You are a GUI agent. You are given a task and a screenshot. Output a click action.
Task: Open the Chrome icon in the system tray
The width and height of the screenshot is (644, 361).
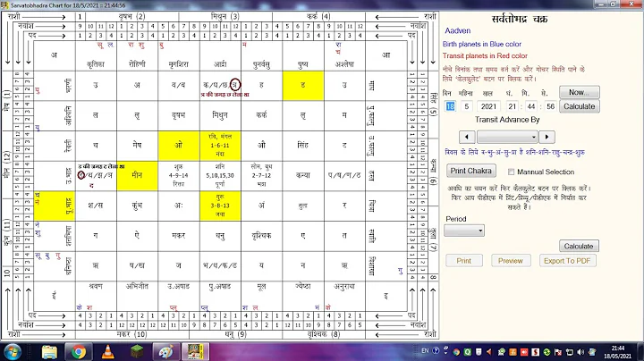point(456,351)
